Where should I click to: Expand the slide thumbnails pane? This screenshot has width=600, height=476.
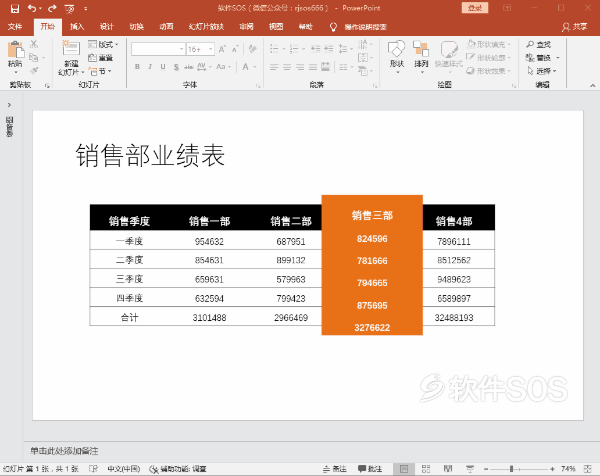click(9, 105)
